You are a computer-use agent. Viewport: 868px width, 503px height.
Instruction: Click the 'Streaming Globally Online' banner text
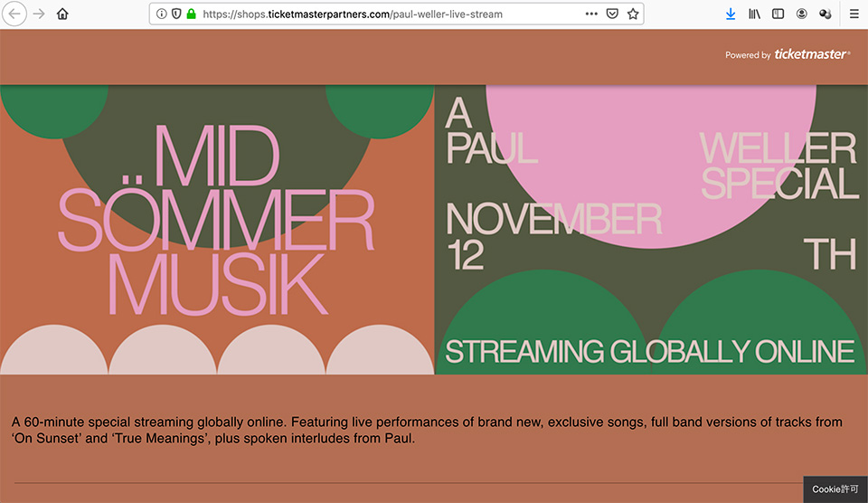(x=650, y=352)
